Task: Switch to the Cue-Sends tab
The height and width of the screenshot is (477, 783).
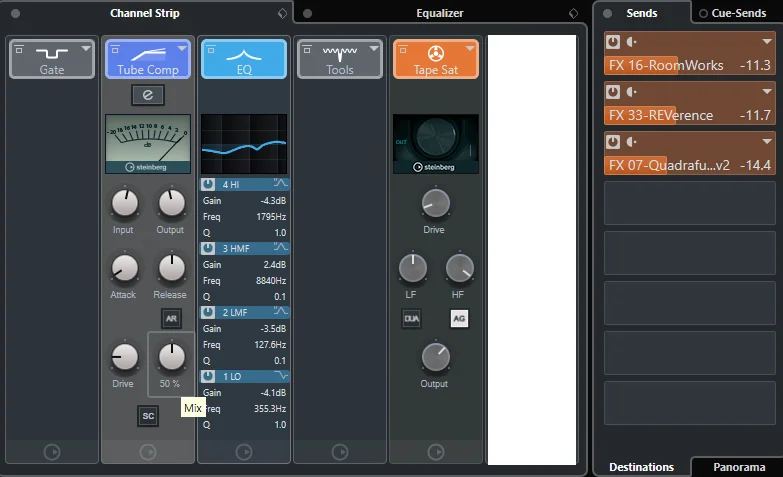Action: [x=738, y=13]
